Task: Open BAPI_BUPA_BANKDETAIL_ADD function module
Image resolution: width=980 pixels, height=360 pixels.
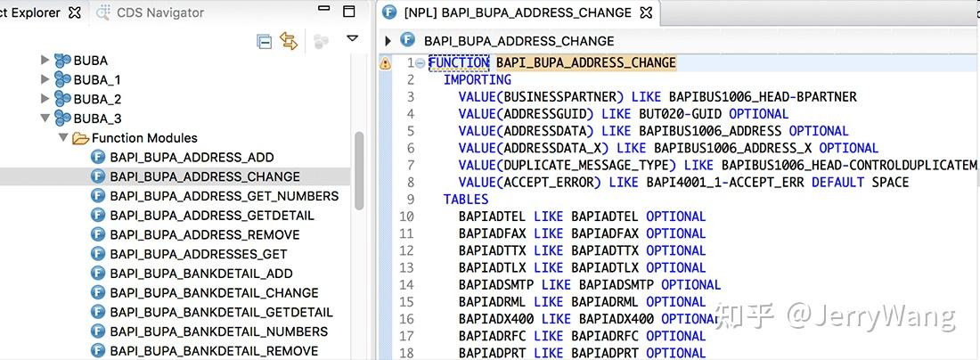Action: 201,274
